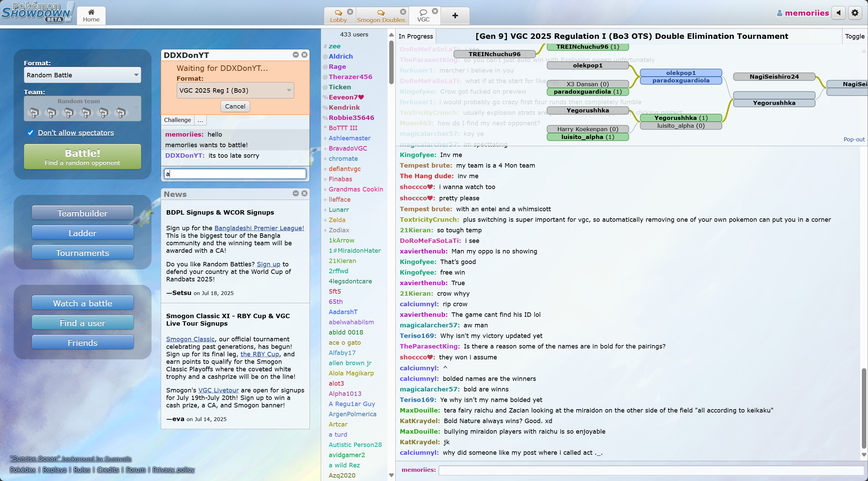Click the Challenge button in the PM window
The height and width of the screenshot is (481, 868).
pyautogui.click(x=177, y=120)
